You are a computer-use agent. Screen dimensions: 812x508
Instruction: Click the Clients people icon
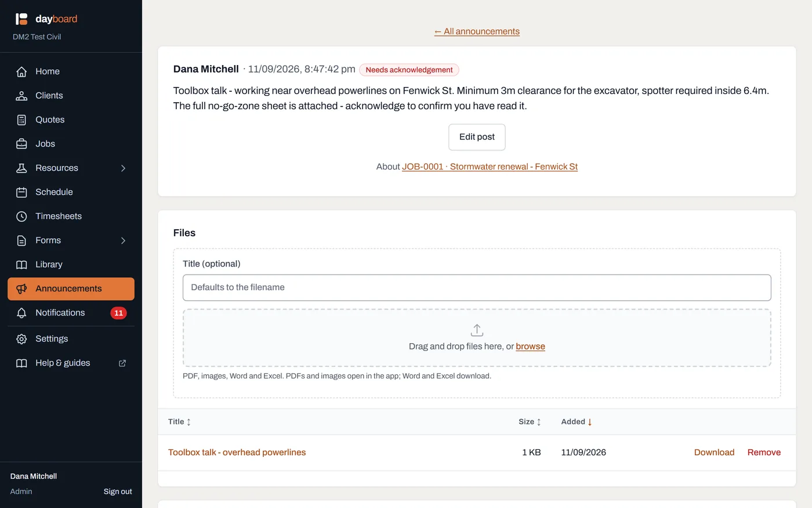coord(21,96)
